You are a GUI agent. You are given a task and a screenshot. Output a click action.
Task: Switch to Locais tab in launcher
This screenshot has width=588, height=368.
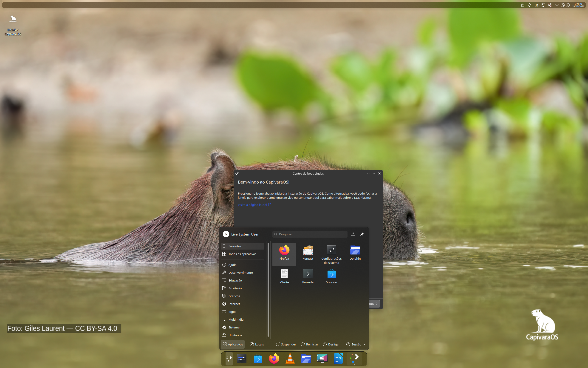257,344
